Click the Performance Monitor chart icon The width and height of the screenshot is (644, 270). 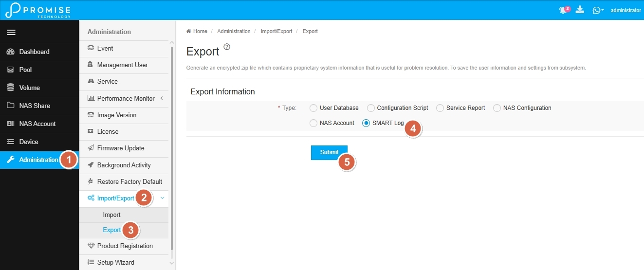91,98
